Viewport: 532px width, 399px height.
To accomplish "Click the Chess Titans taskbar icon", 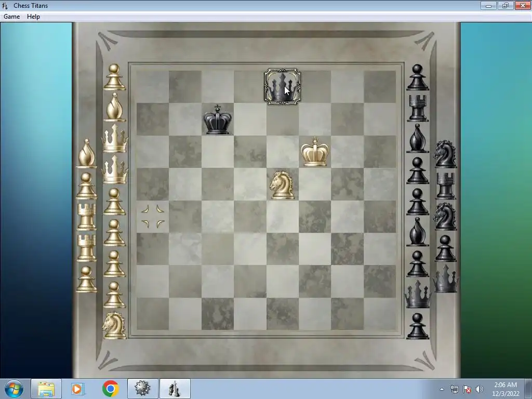I will (x=175, y=389).
